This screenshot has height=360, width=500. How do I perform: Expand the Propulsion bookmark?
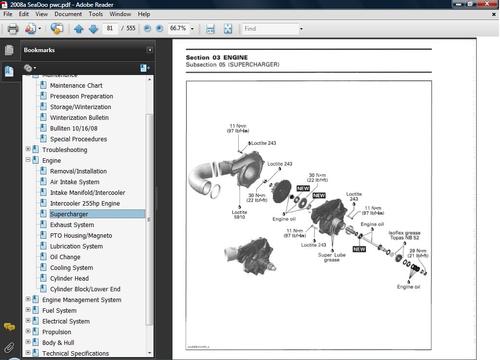point(28,331)
